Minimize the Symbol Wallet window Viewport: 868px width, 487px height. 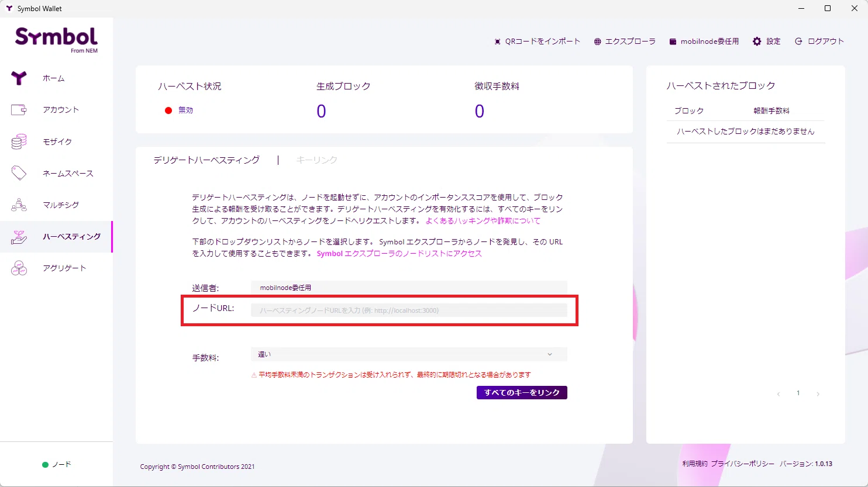[801, 8]
